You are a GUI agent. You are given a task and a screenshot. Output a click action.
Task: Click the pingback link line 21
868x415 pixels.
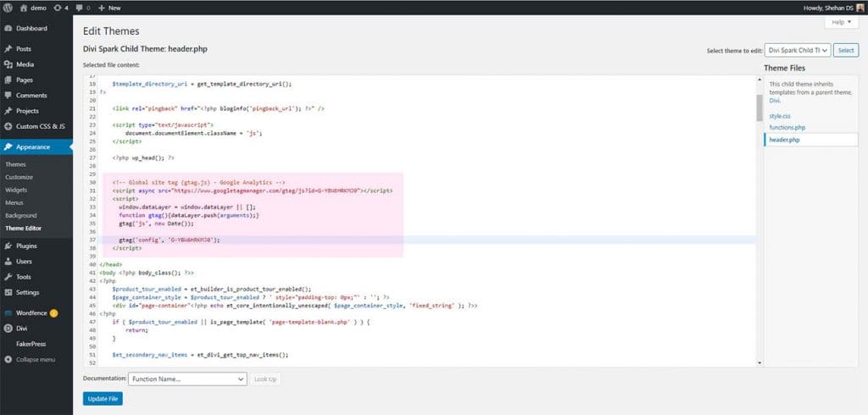218,109
